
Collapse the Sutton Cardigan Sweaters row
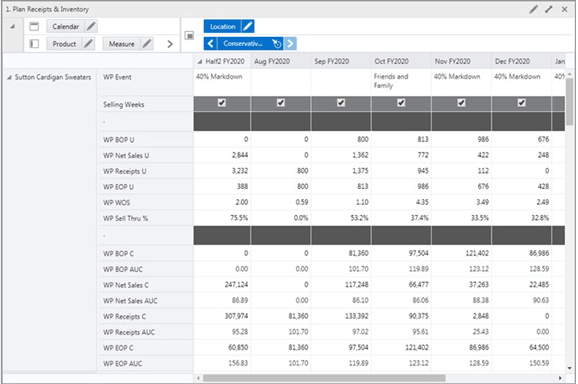[9, 77]
